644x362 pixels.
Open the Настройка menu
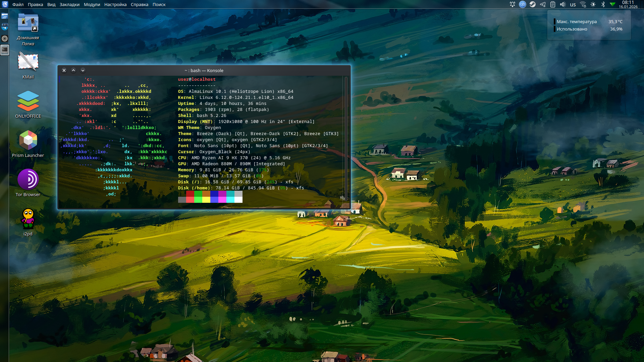coord(115,4)
